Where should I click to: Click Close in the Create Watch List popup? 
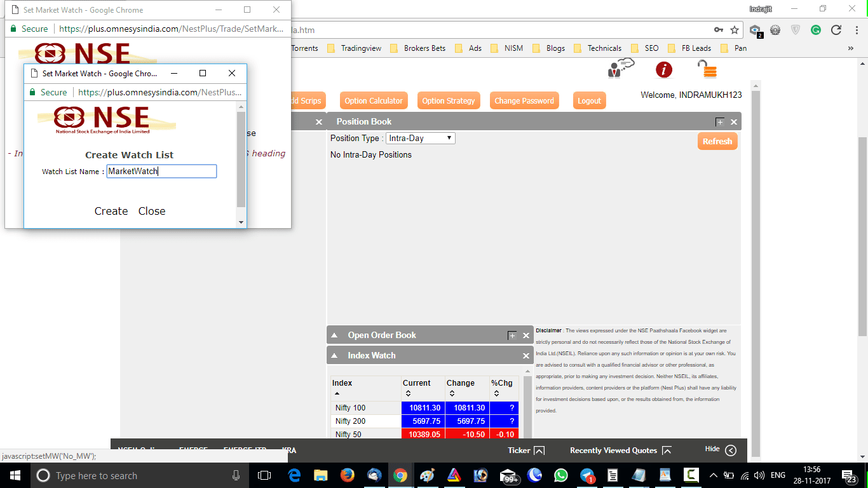point(152,211)
